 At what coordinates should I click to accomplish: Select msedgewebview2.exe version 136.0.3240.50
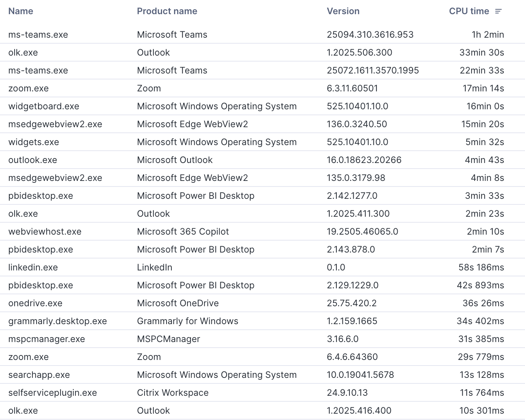point(357,124)
